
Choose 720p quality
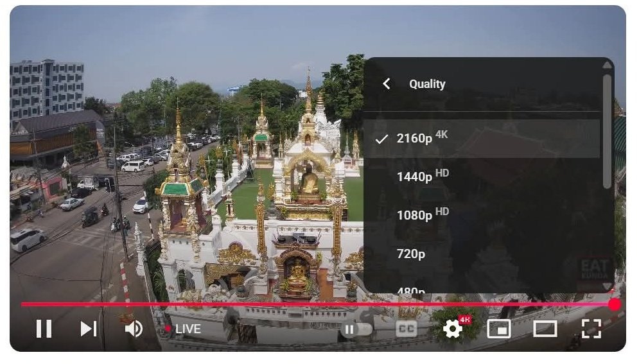(481, 254)
